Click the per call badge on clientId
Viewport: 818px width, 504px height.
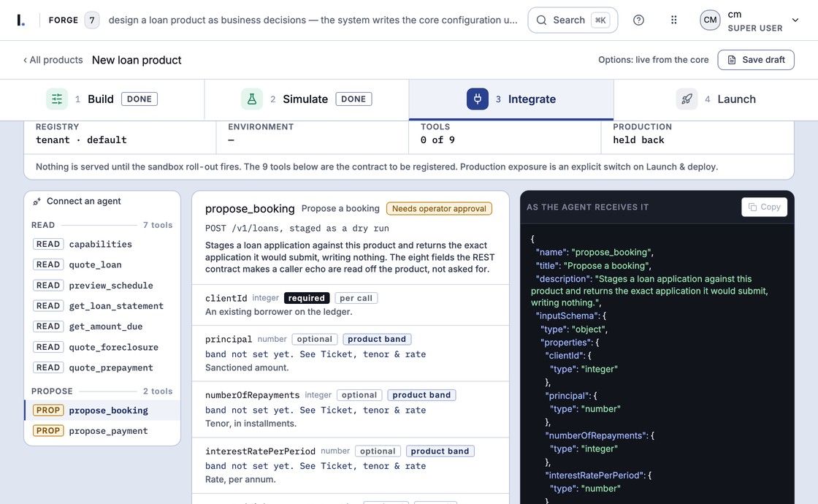point(356,298)
